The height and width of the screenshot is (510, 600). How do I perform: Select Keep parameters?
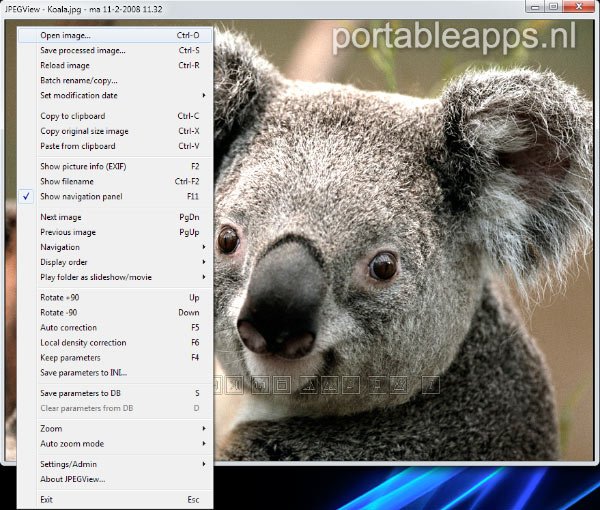tap(115, 358)
